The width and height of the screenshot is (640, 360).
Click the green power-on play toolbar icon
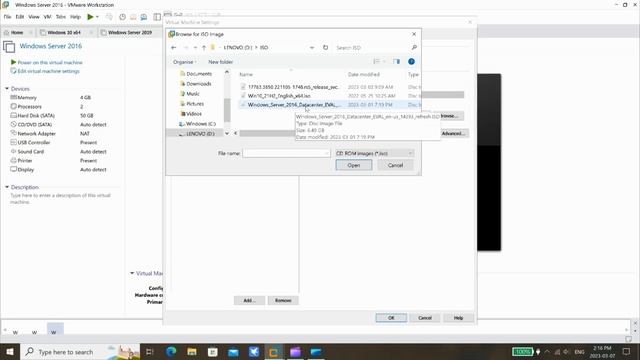pos(90,17)
